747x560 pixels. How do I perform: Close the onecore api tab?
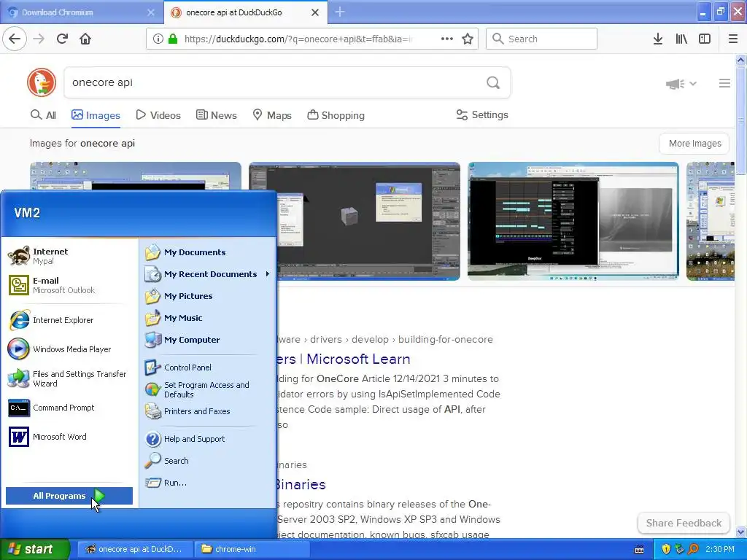[315, 12]
